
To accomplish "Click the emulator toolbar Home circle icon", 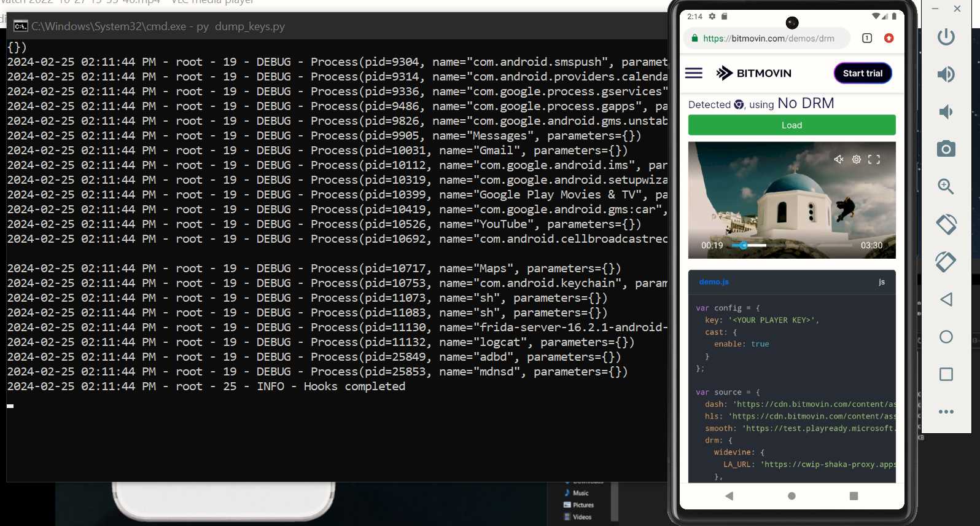I will (x=946, y=337).
